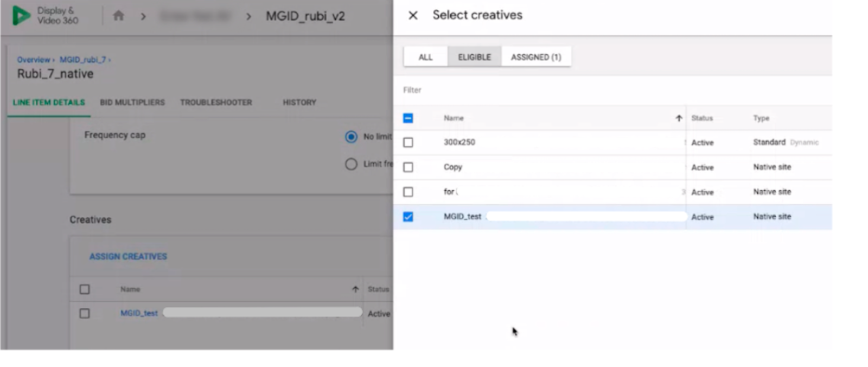Open the Troubleshooter tab
This screenshot has height=367, width=868.
click(x=216, y=103)
